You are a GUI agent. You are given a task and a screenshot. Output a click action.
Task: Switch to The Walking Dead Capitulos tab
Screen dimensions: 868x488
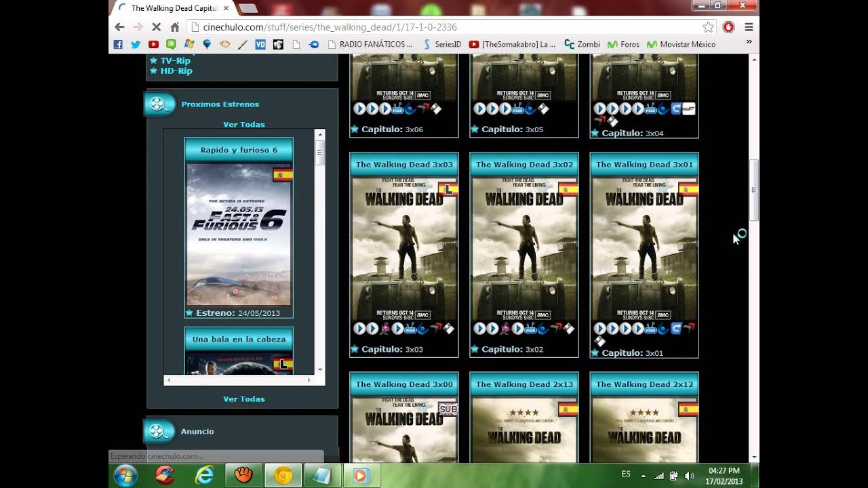click(x=174, y=8)
